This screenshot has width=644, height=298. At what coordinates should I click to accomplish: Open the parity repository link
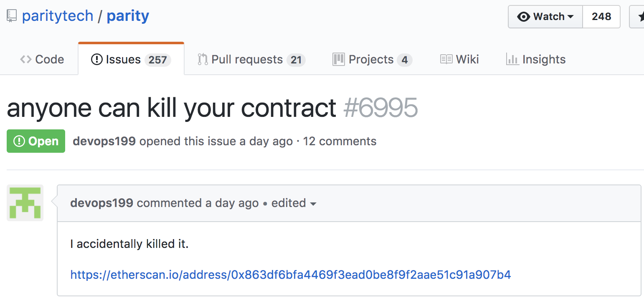tap(128, 16)
